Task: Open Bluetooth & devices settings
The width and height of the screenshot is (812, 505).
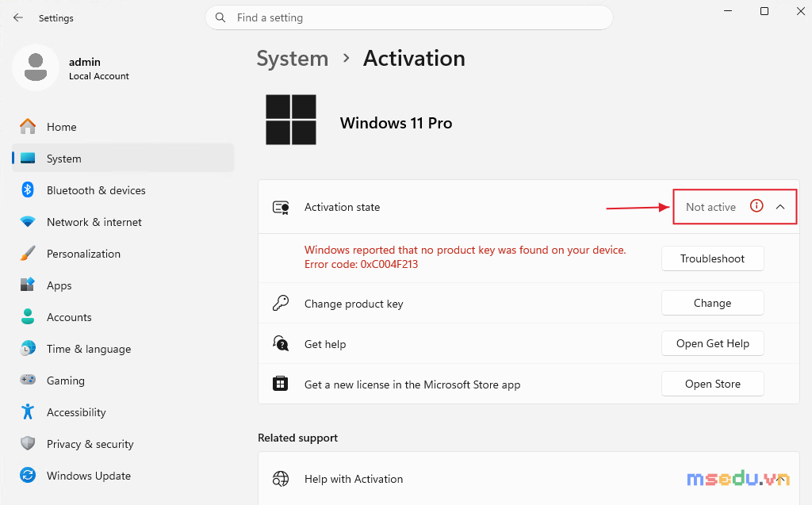Action: (123, 190)
